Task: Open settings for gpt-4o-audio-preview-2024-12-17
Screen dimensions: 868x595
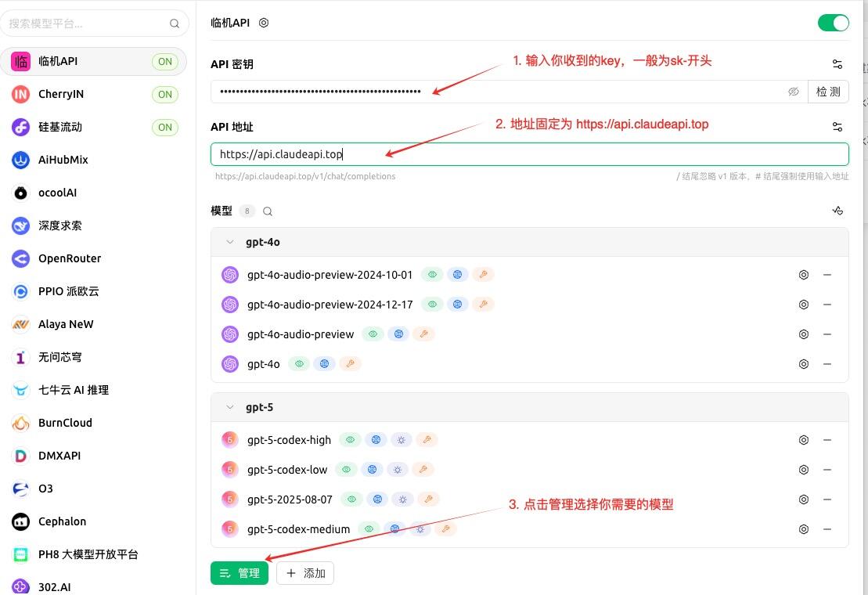Action: [804, 305]
